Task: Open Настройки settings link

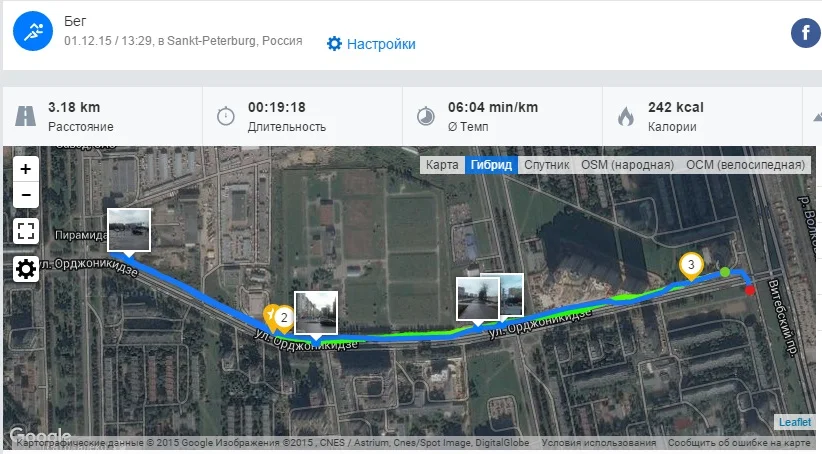Action: pyautogui.click(x=371, y=44)
